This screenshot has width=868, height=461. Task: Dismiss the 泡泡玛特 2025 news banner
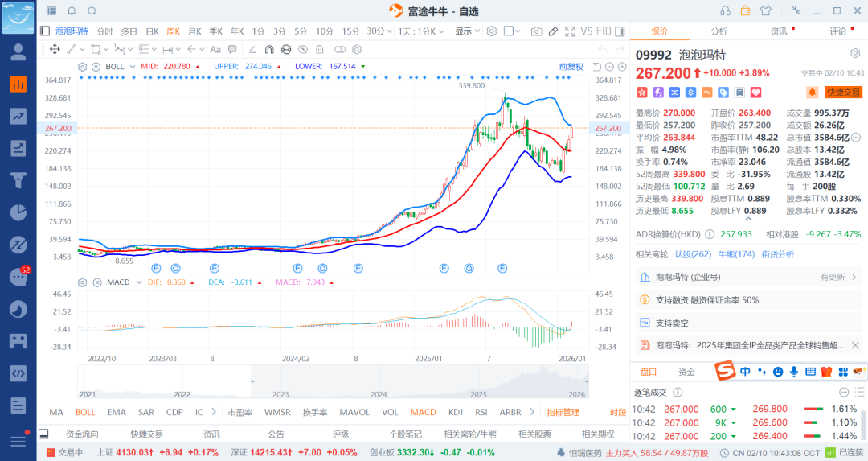coord(855,345)
